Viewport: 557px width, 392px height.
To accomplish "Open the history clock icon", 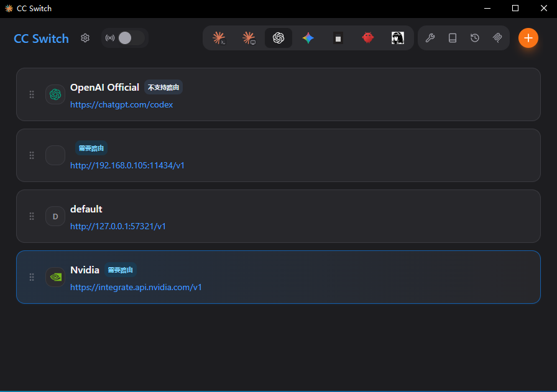I will [475, 38].
